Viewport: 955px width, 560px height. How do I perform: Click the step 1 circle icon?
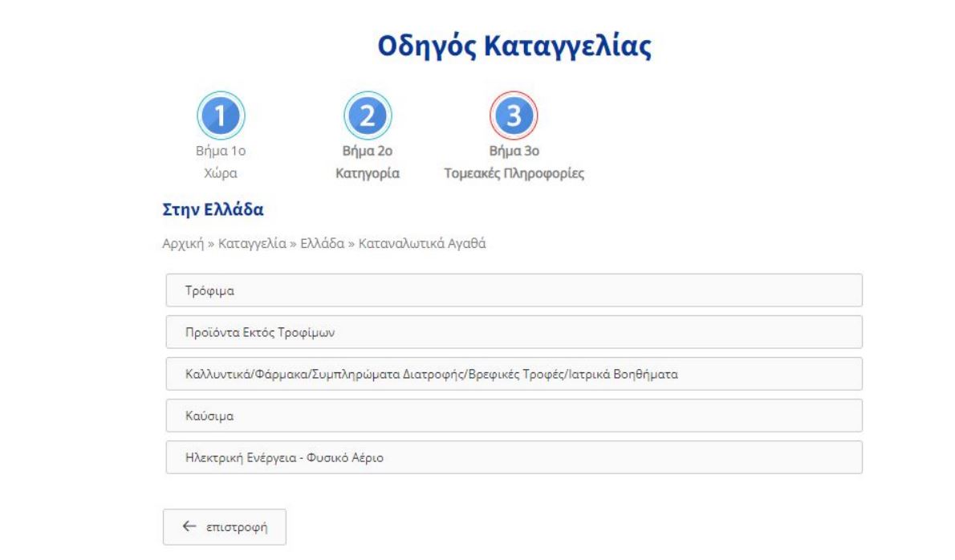(x=221, y=116)
